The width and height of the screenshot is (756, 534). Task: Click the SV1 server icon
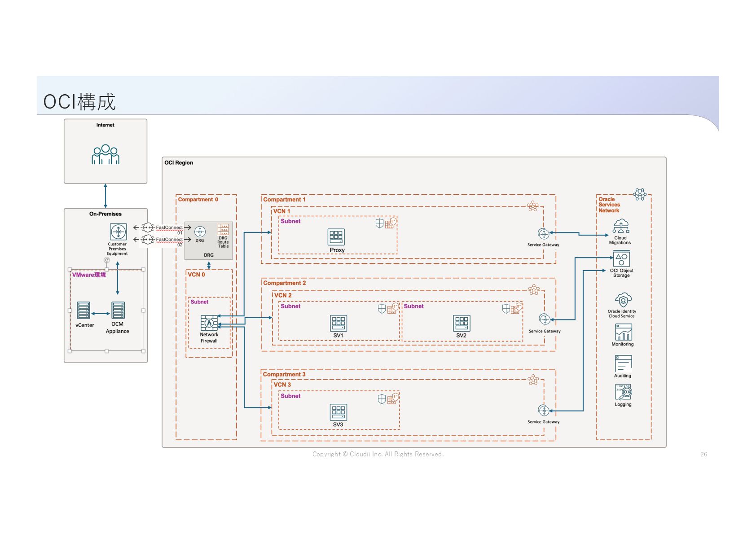tap(338, 323)
